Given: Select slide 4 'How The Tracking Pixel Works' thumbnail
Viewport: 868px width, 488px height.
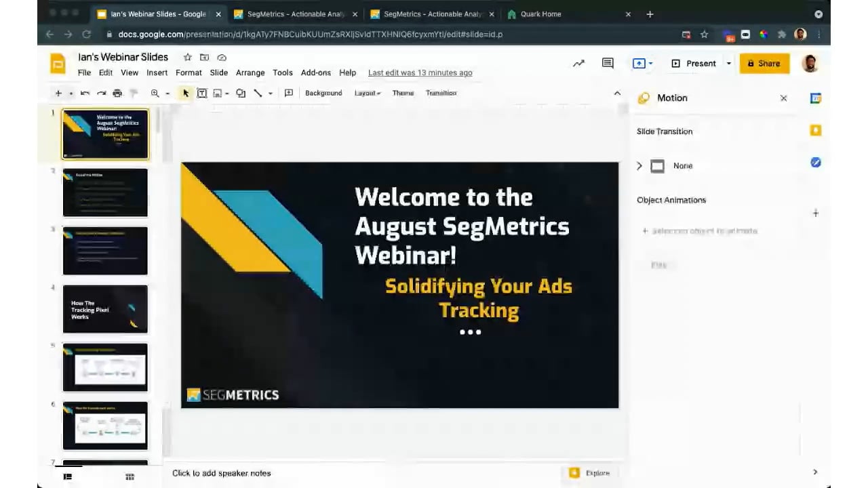Looking at the screenshot, I should 105,309.
